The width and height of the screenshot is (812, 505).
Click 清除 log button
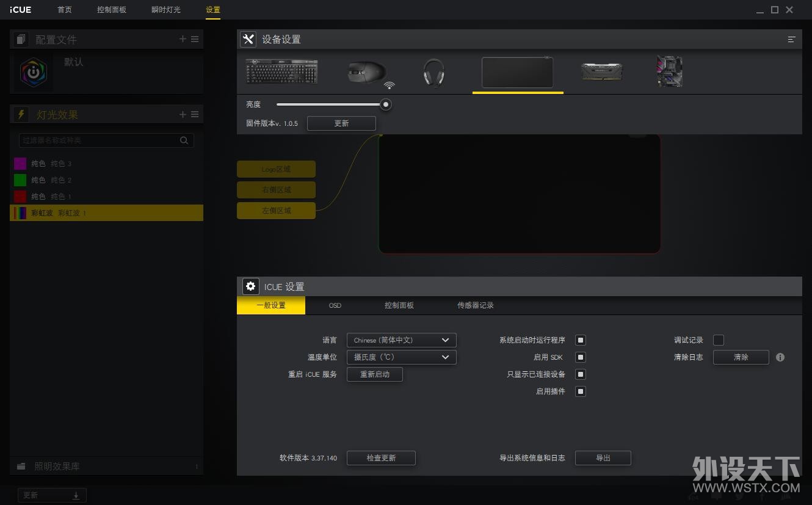click(741, 357)
